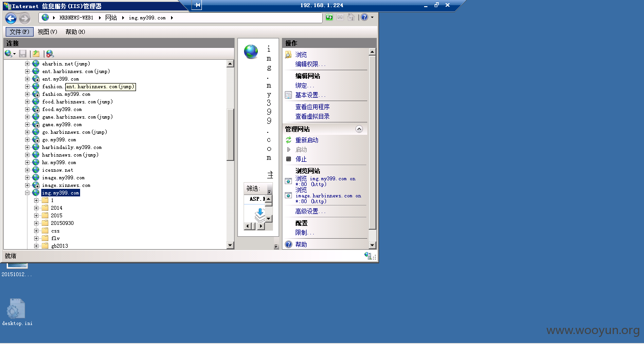Select the food.harbinnews.com(jump) site
Screen dimensions: 644x344
coord(77,102)
